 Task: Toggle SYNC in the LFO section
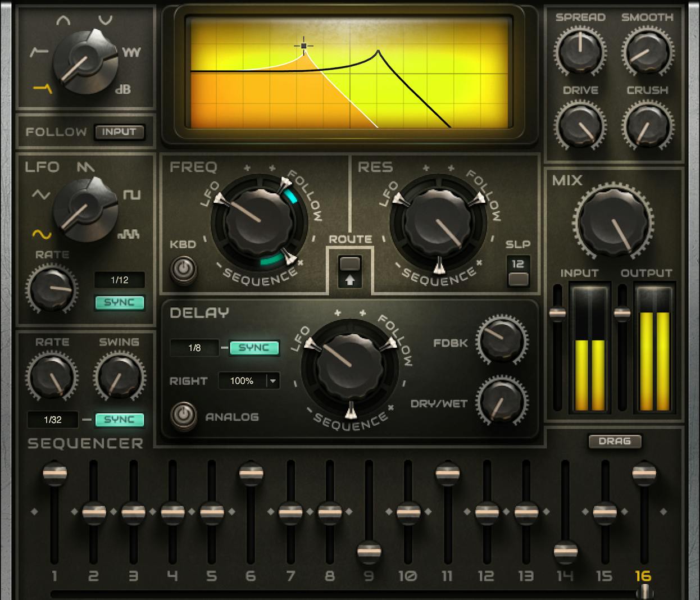pyautogui.click(x=120, y=302)
